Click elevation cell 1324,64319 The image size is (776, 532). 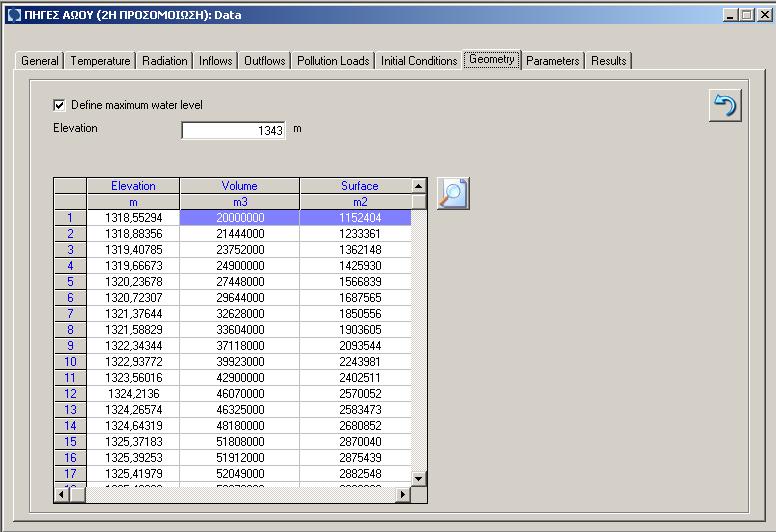pos(133,426)
